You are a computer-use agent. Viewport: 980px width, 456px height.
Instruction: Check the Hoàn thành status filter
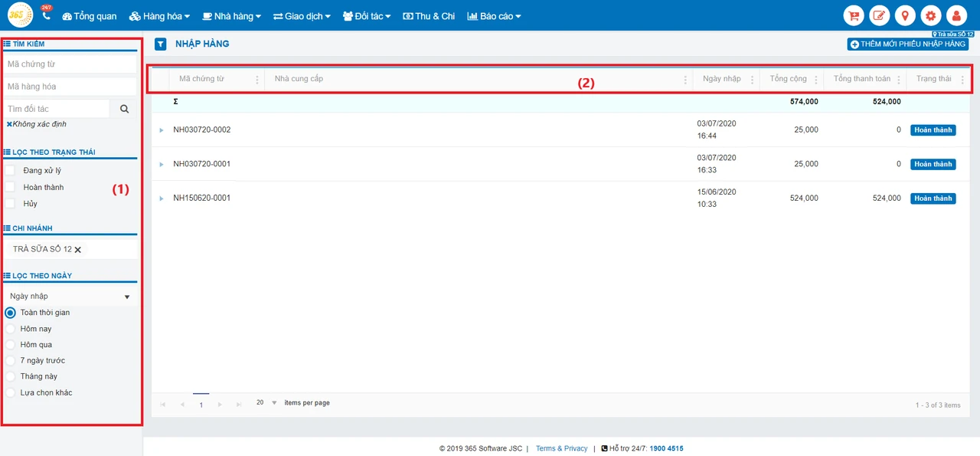tap(11, 187)
